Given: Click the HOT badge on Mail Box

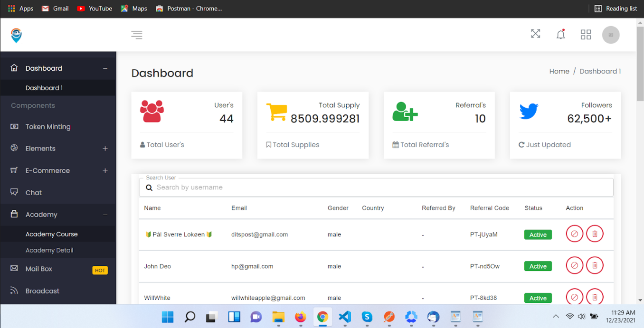Looking at the screenshot, I should 100,270.
